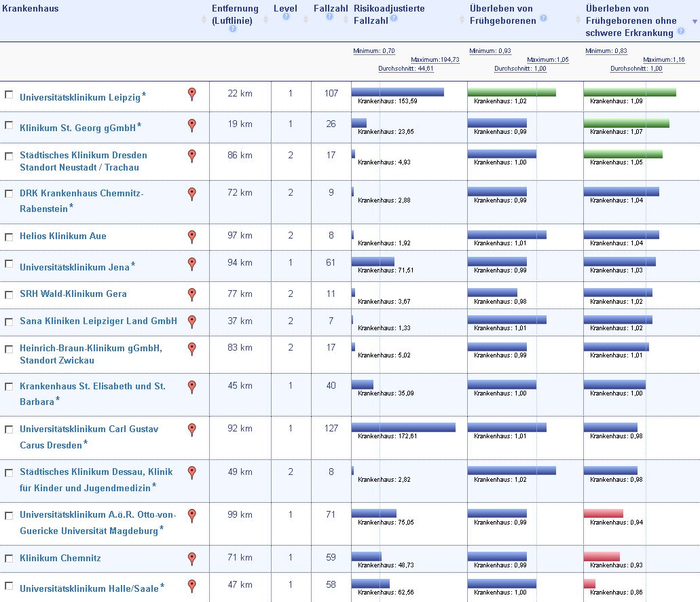Click the 127 Fallzahl cell

[x=331, y=428]
